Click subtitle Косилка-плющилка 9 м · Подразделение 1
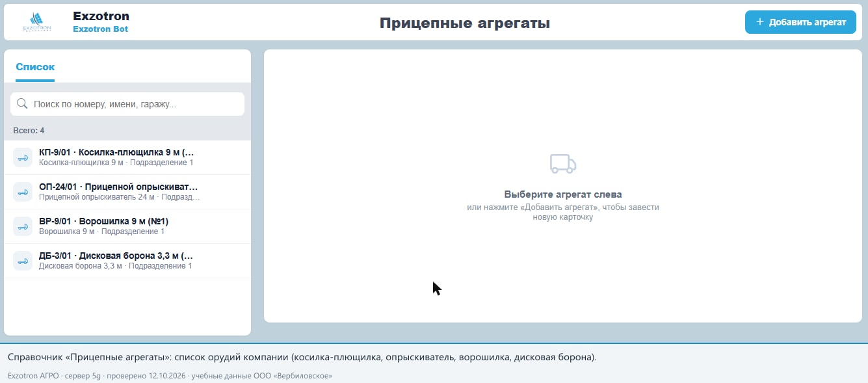The width and height of the screenshot is (868, 383). [116, 163]
